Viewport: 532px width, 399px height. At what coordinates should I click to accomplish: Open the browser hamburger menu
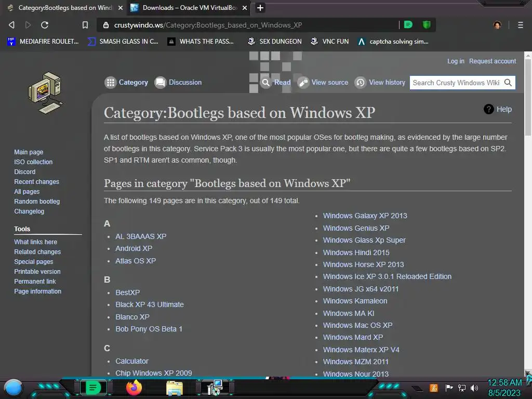coord(521,25)
